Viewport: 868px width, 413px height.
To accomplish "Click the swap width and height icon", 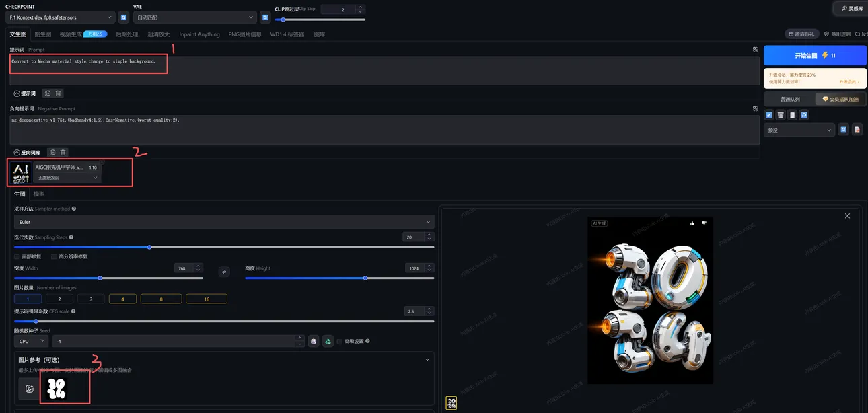I will [224, 272].
